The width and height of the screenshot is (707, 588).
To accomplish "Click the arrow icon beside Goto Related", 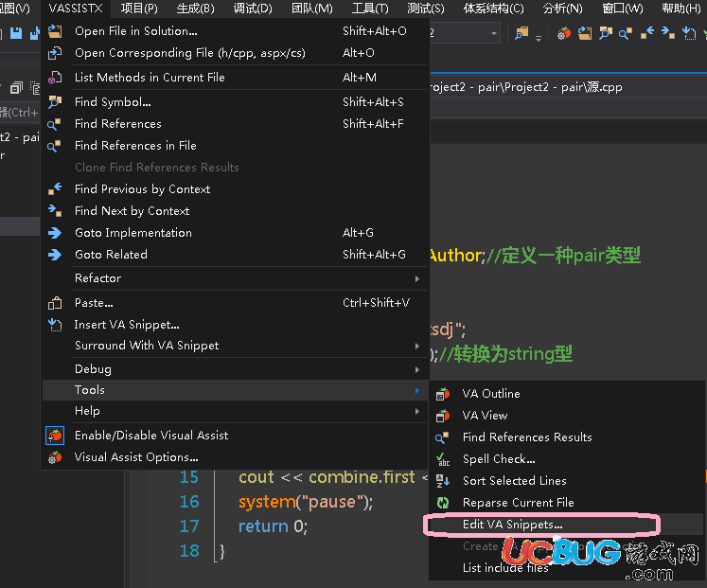I will click(55, 255).
